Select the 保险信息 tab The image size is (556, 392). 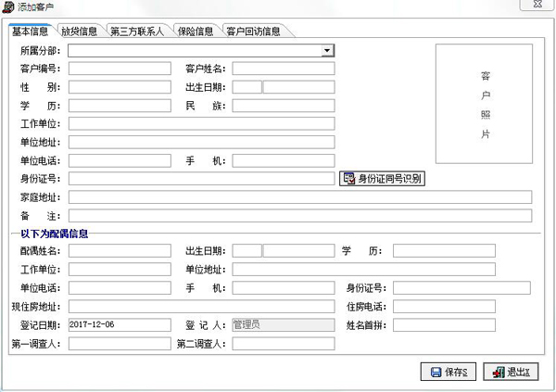(196, 31)
